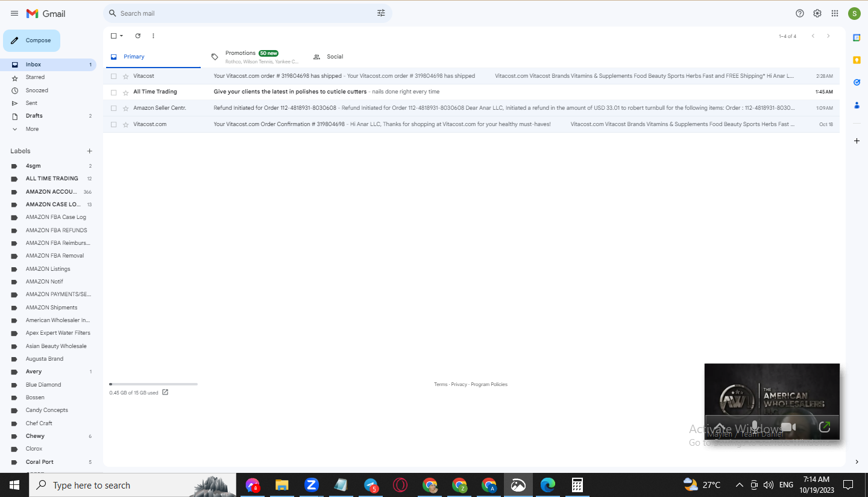The height and width of the screenshot is (497, 868).
Task: Click the Windows 'Type here to search' box
Action: [133, 485]
